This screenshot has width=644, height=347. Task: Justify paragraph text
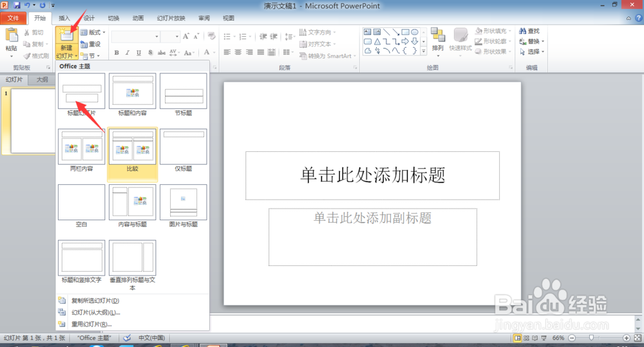(x=260, y=52)
